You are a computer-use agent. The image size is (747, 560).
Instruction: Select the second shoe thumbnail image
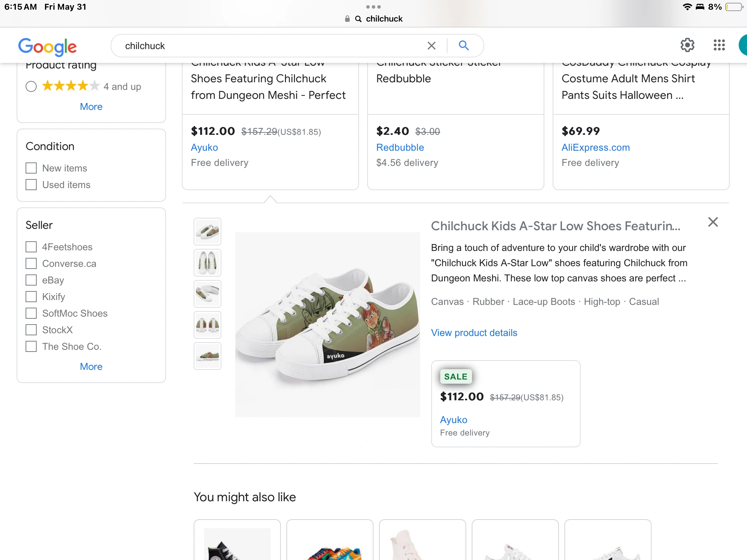(207, 263)
